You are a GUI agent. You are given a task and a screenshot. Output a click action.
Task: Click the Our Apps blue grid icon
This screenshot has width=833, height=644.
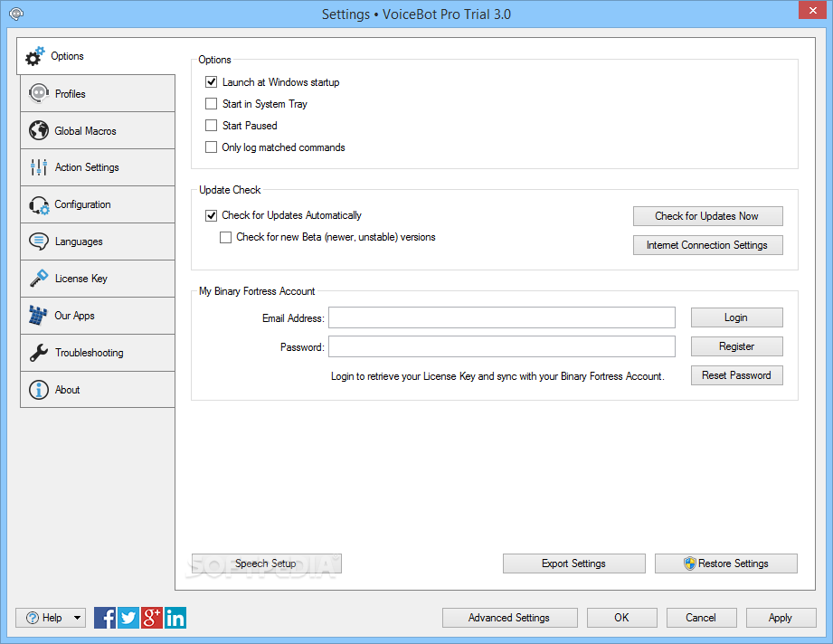(38, 316)
